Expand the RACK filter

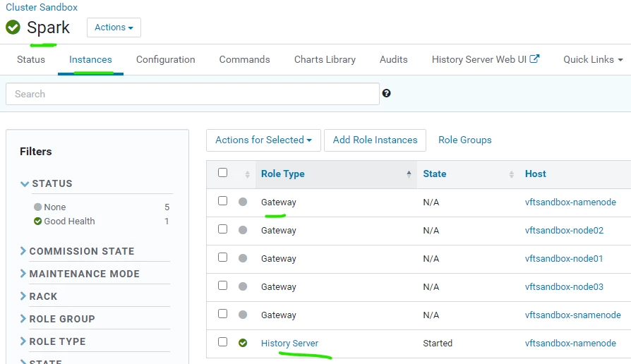click(39, 296)
